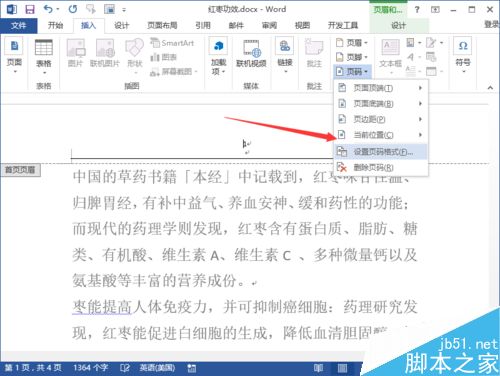Click the 联机视频 online video icon
Screen dimensions: 500x376
(251, 54)
